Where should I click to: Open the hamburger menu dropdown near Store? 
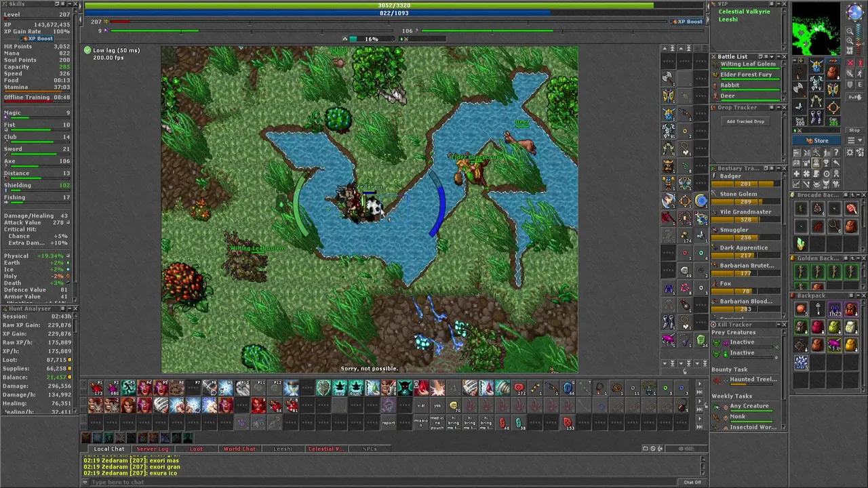pos(854,140)
